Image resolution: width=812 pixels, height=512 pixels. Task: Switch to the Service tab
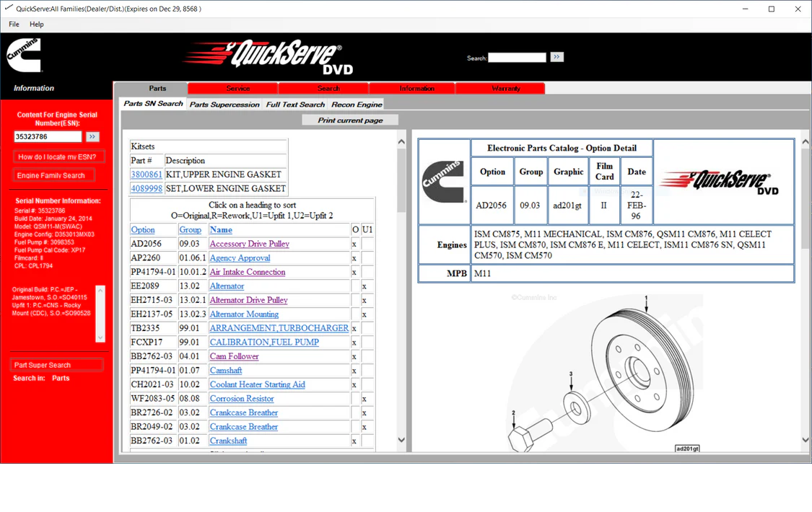(232, 87)
